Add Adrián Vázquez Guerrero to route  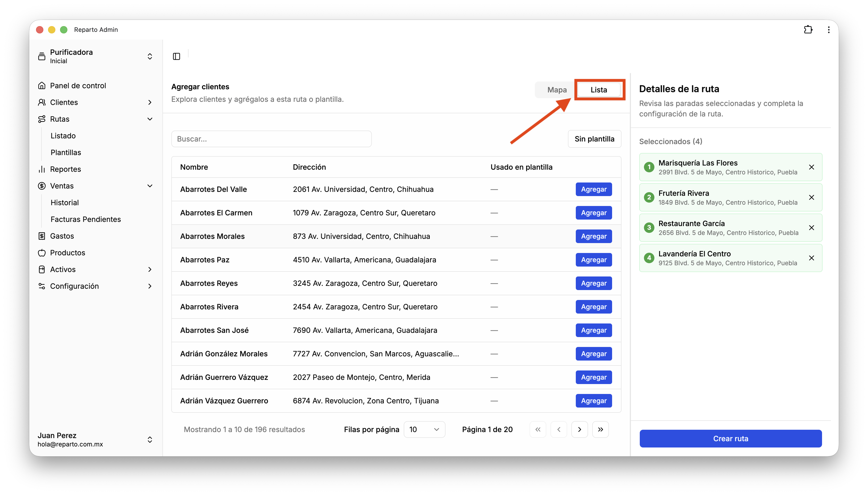click(x=594, y=400)
